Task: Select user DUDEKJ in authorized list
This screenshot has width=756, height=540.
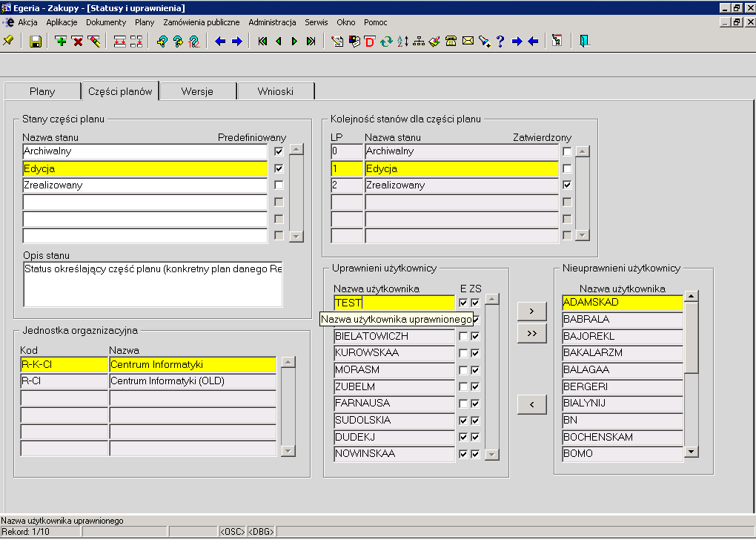Action: point(394,437)
